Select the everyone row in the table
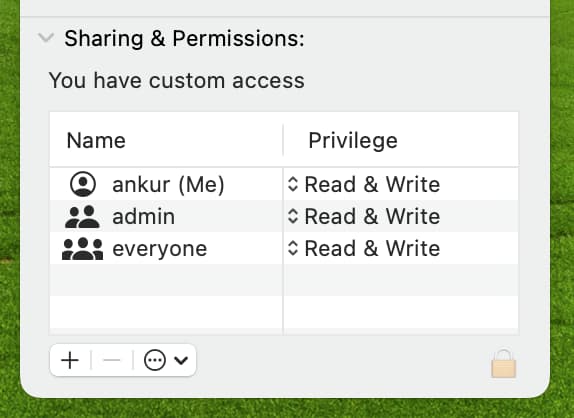Image resolution: width=574 pixels, height=418 pixels. click(284, 249)
